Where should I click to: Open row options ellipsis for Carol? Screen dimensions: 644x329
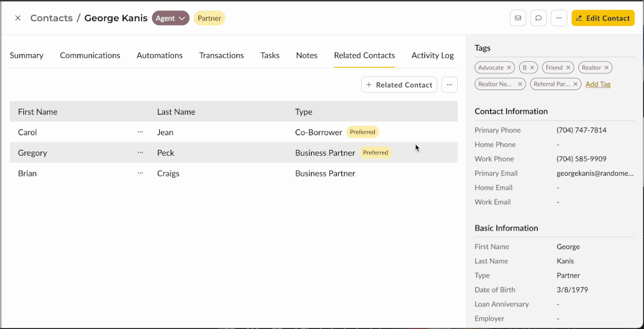[140, 132]
